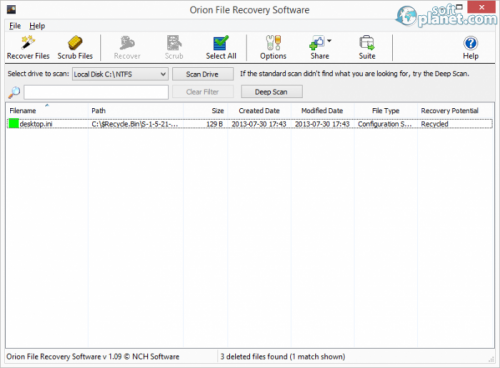Expand the drive selection combo box

click(120, 74)
